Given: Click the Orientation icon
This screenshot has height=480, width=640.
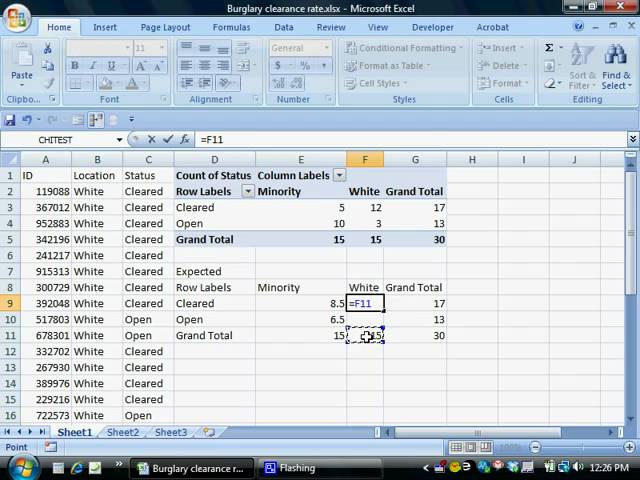Looking at the screenshot, I should (x=225, y=83).
